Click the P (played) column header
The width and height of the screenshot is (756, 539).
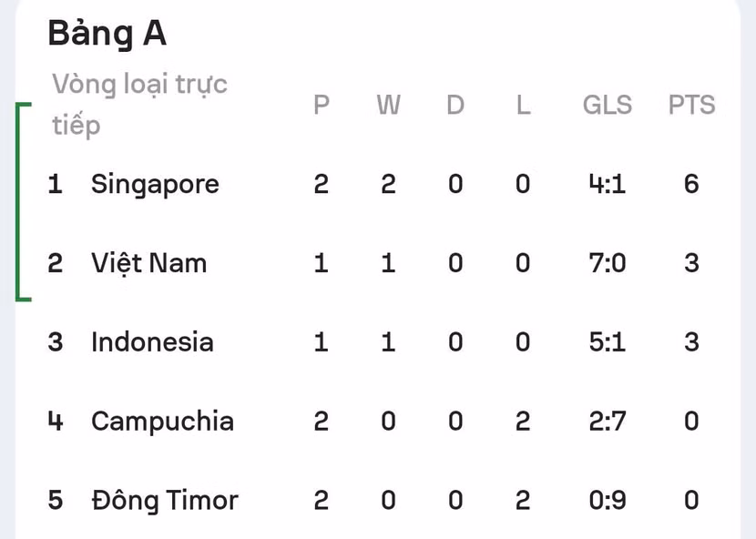(x=322, y=105)
